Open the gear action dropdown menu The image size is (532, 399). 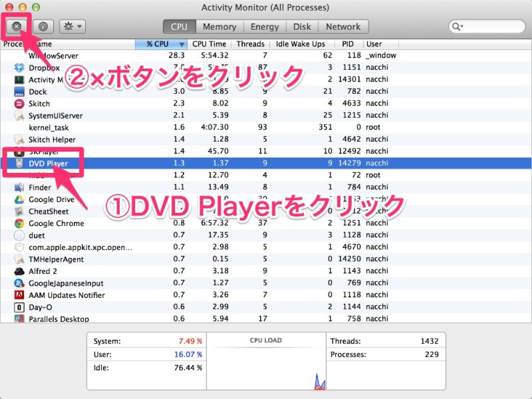tap(72, 27)
